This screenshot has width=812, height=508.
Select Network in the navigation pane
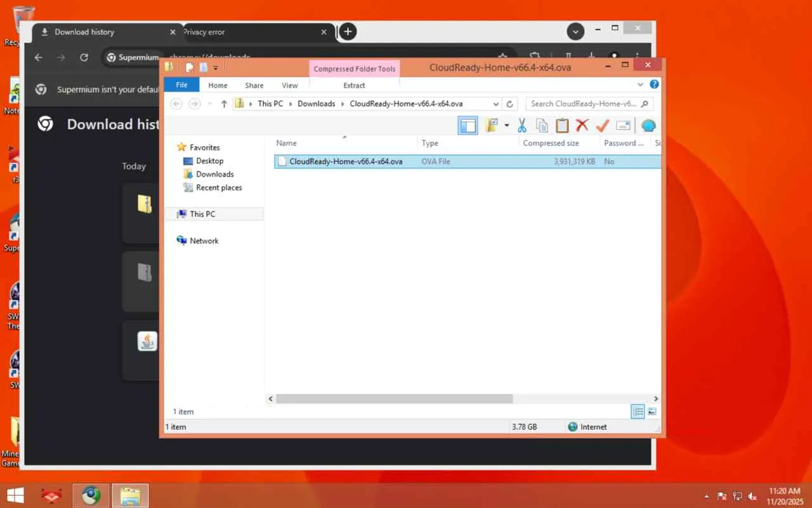[204, 241]
